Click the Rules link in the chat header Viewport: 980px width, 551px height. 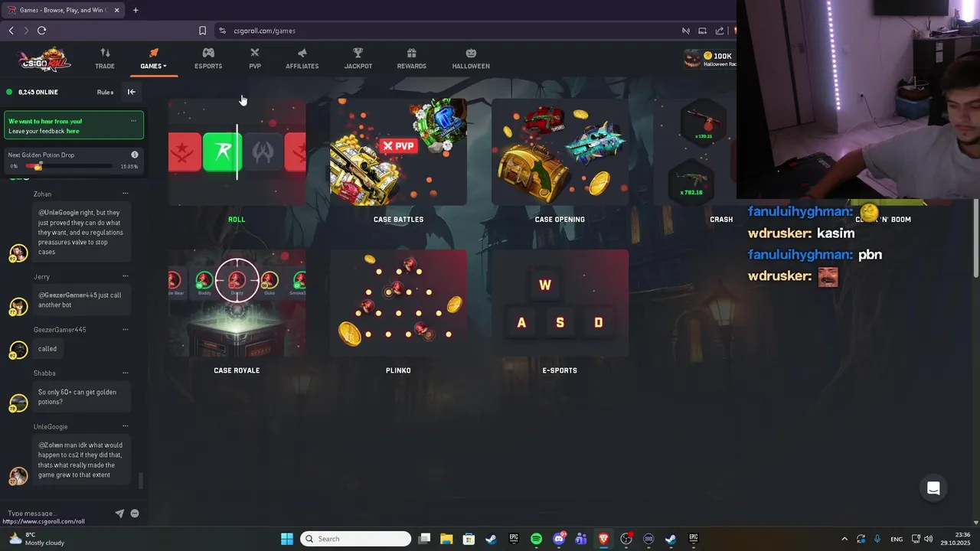(x=105, y=92)
